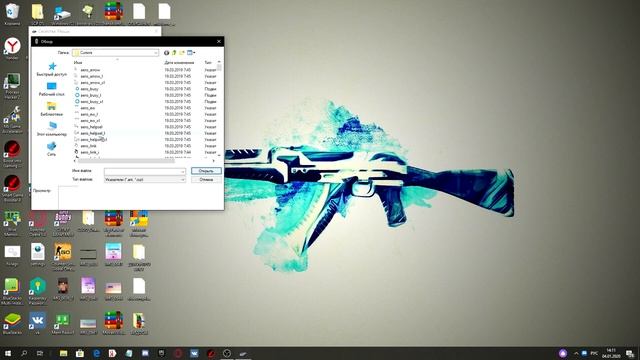Viewport: 640px width, 360px height.
Task: Click the file name input field
Action: click(145, 171)
